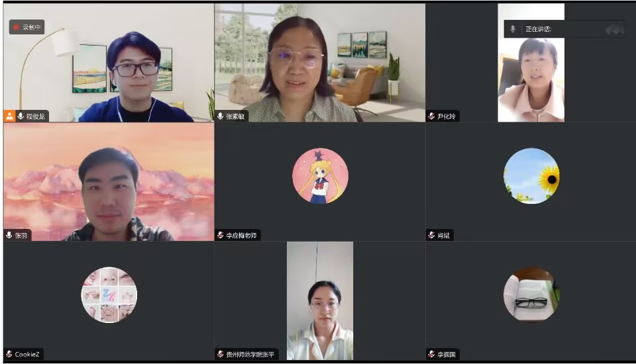Click the name label 贵州师范学院张平
This screenshot has width=636, height=364.
[x=250, y=355]
